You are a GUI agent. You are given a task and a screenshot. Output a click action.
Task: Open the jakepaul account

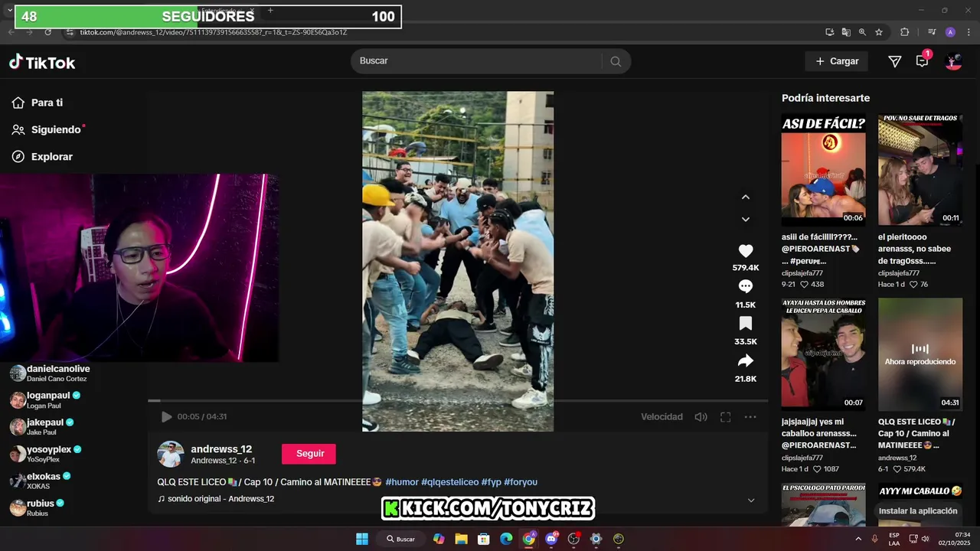(x=42, y=427)
